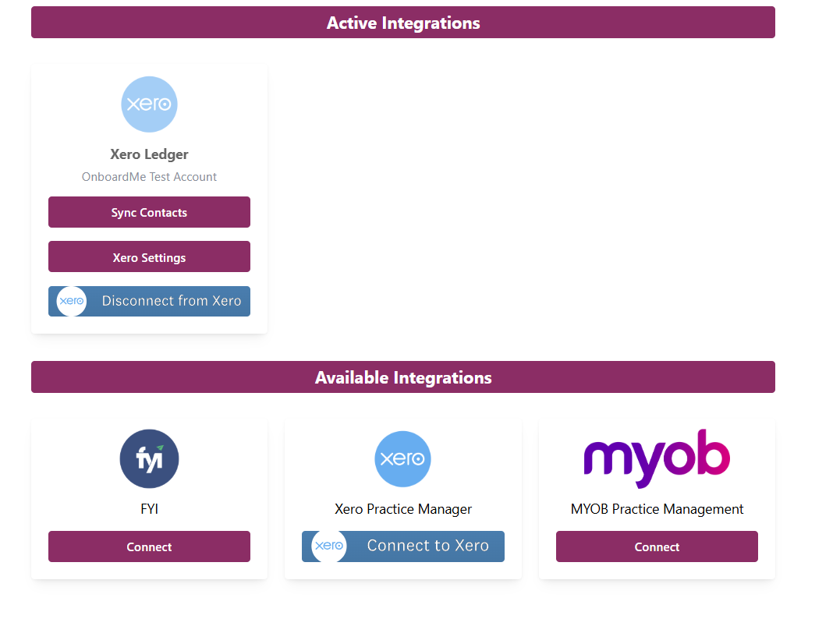Viewport: 840px width, 619px height.
Task: Click the Xero Practice Manager logo
Action: coord(402,459)
